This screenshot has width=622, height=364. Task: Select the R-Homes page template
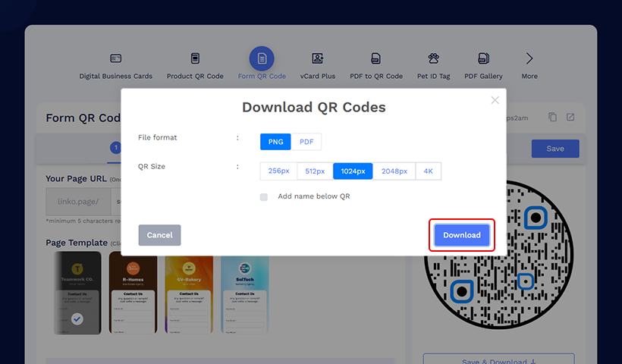click(x=133, y=293)
